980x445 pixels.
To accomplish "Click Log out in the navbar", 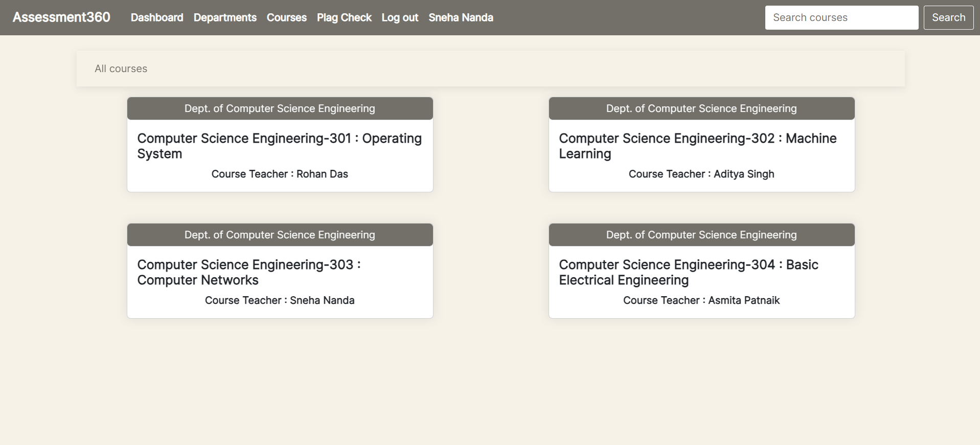I will pos(400,17).
